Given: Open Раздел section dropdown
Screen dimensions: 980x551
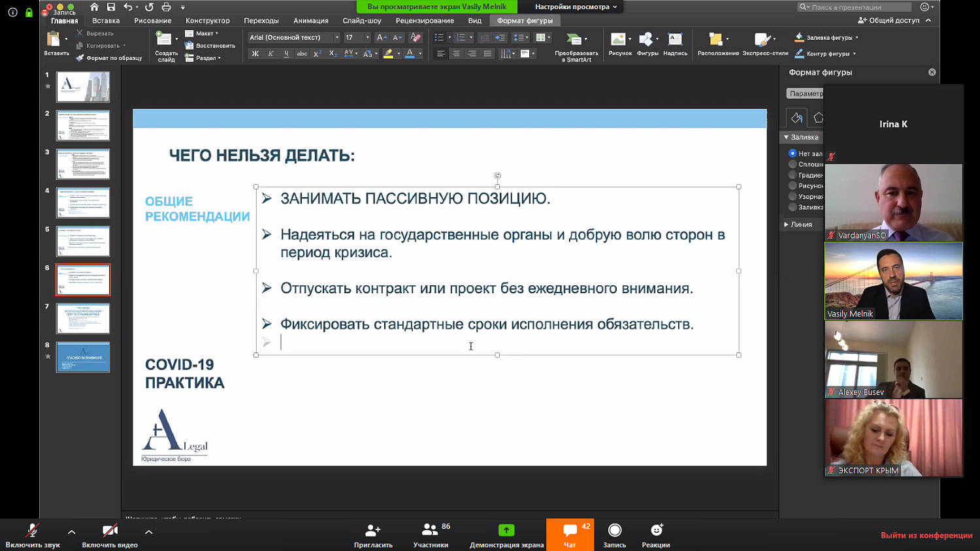Looking at the screenshot, I should [x=203, y=58].
